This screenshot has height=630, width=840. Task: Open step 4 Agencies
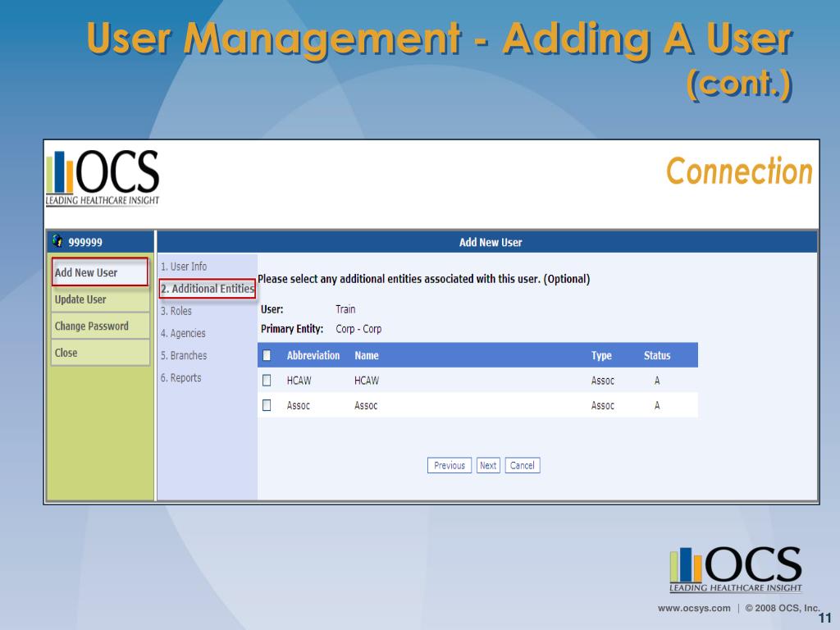(x=183, y=333)
